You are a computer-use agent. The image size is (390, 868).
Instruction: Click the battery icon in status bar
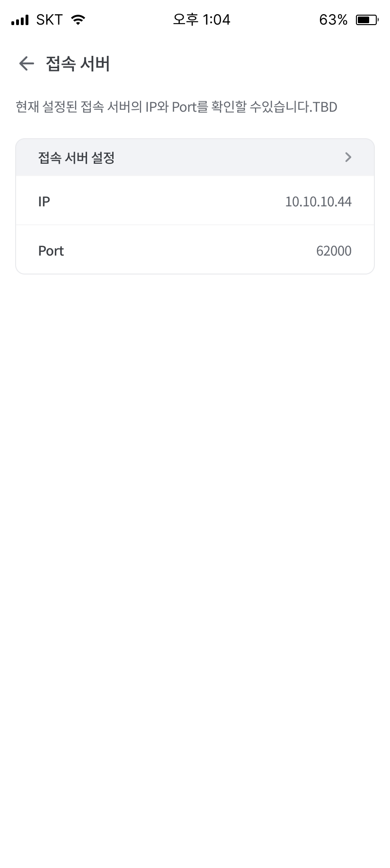click(x=366, y=20)
